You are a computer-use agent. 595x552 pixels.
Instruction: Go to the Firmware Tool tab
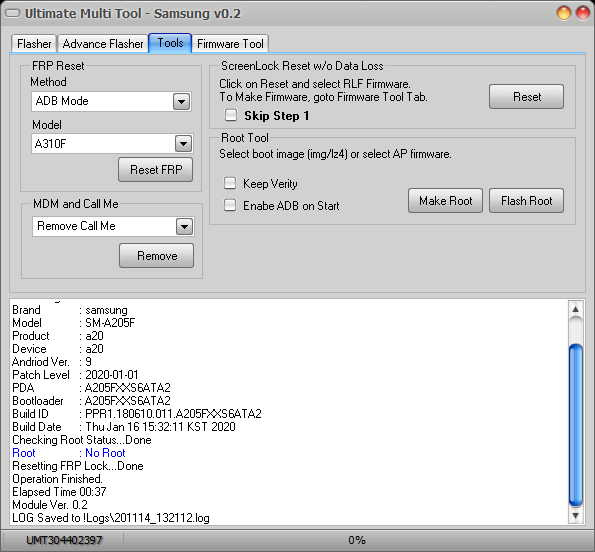230,44
